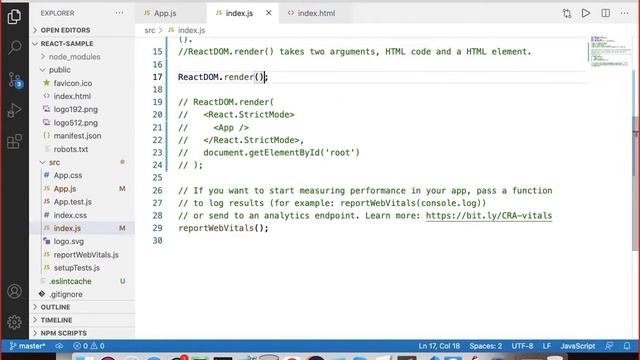Click the feedback icon in status bar
The height and width of the screenshot is (360, 640).
point(609,346)
